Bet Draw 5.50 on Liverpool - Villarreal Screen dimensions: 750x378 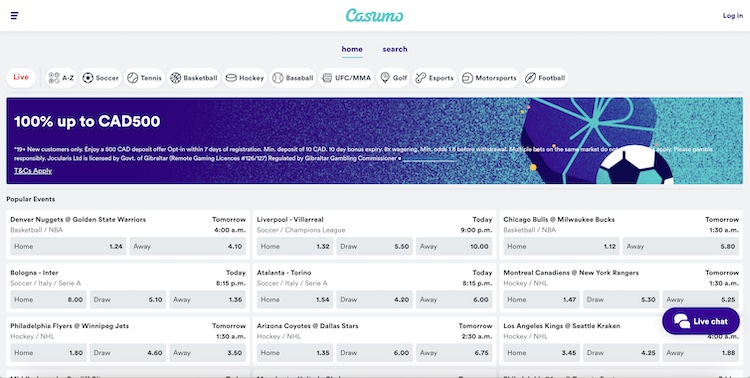[x=375, y=246]
